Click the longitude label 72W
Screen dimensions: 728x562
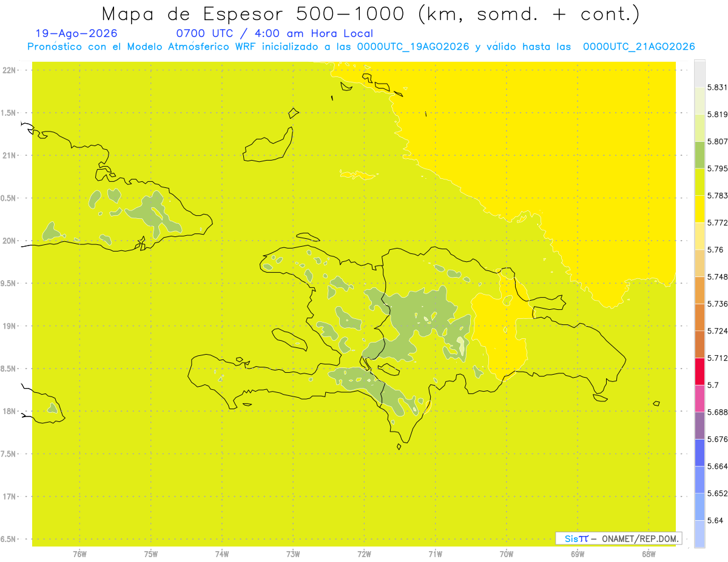coord(364,554)
